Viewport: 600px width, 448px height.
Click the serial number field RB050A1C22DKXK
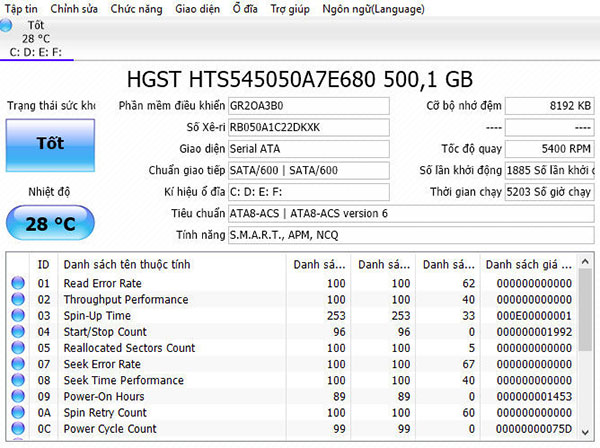coord(306,127)
